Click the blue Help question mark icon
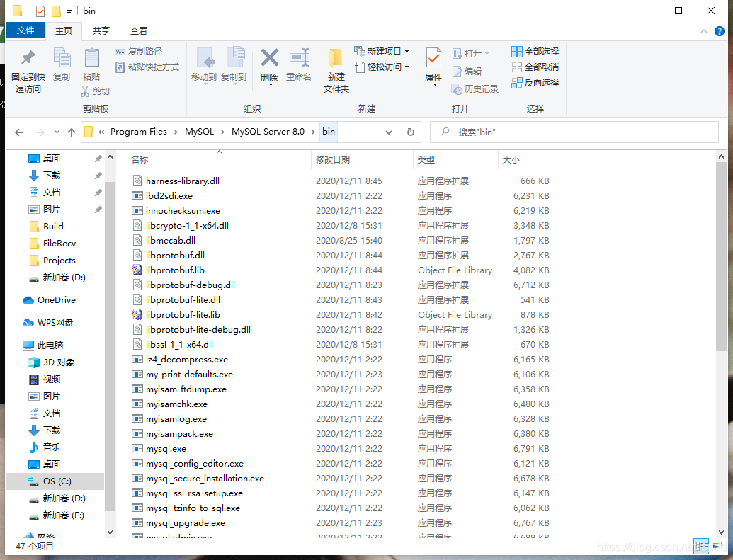The width and height of the screenshot is (733, 560). [720, 31]
